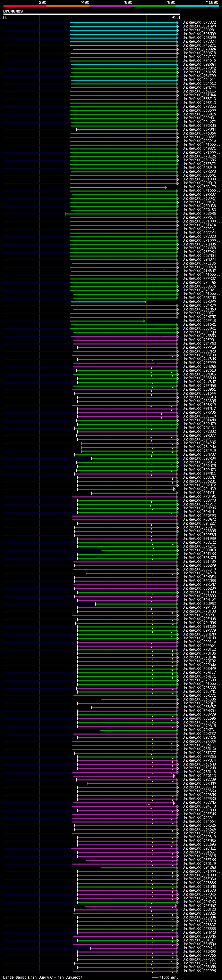Open hit UniRef100_Q9AR81
Viewport: 222px width, 980px height.
(x=199, y=30)
